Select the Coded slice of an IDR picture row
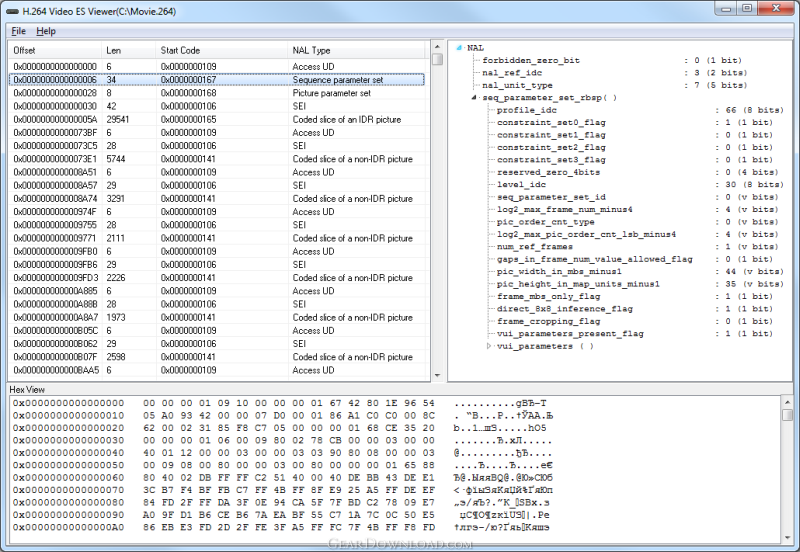The width and height of the screenshot is (800, 552). (x=217, y=119)
